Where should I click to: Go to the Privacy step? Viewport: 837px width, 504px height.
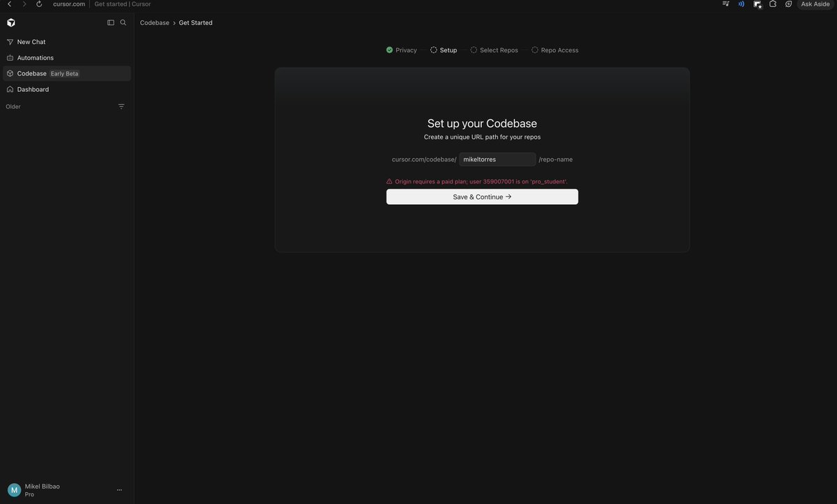[x=402, y=50]
